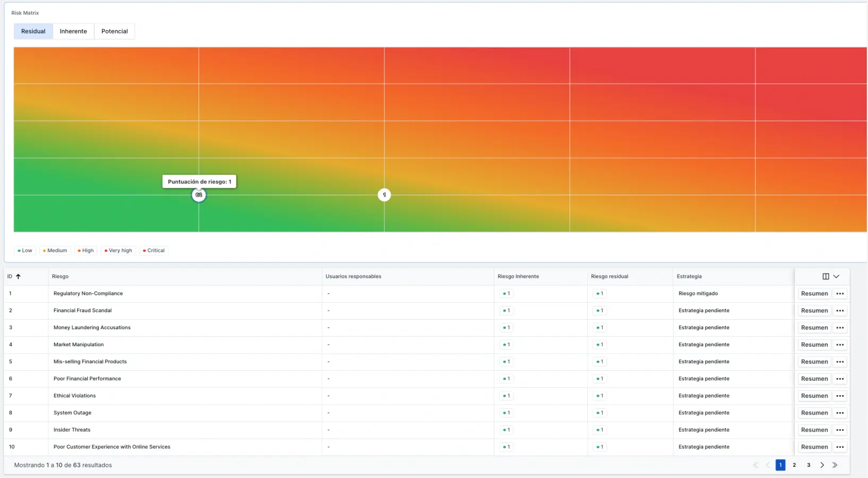Sort by the Riesgo Inherente column header
The image size is (868, 478).
click(518, 277)
